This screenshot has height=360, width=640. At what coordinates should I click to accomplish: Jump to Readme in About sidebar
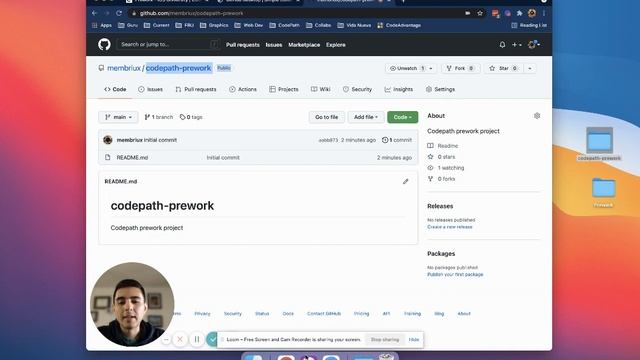[x=443, y=146]
